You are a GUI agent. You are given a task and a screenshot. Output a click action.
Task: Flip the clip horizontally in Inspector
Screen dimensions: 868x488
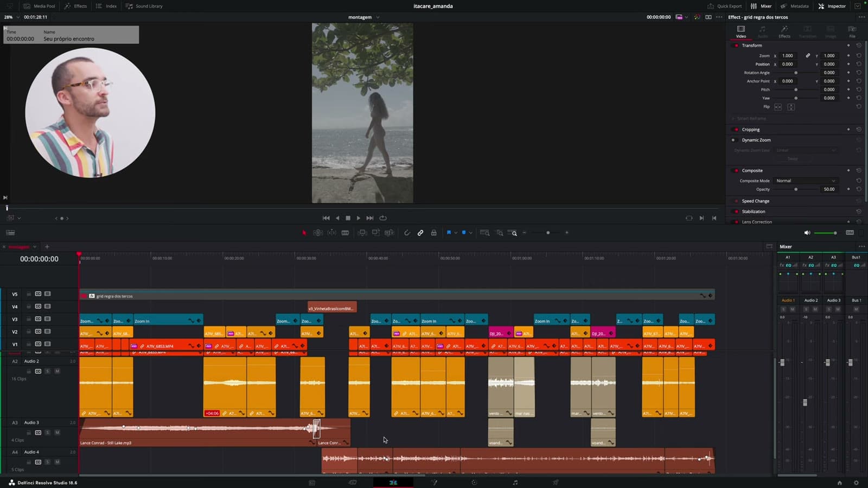(778, 107)
